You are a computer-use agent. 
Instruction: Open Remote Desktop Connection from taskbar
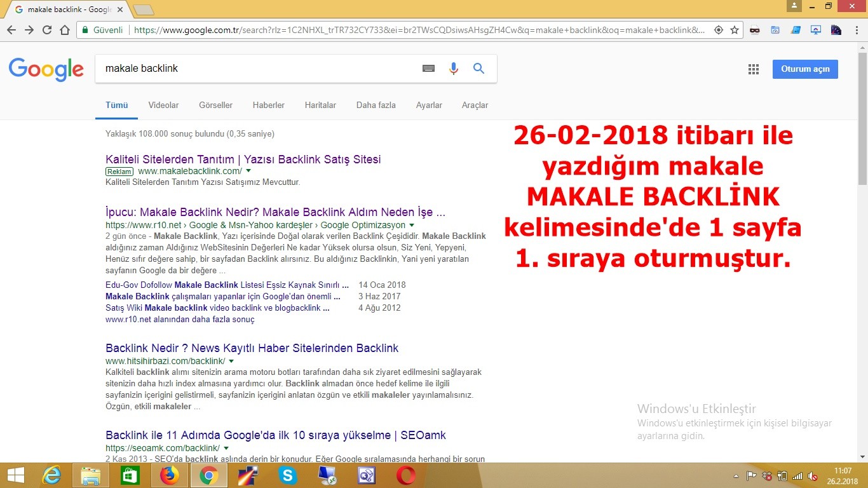point(327,475)
